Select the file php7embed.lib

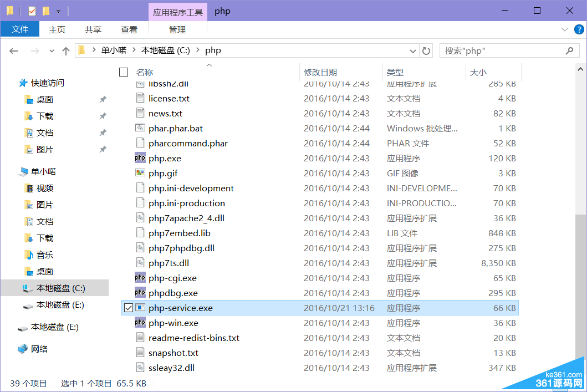tap(180, 233)
